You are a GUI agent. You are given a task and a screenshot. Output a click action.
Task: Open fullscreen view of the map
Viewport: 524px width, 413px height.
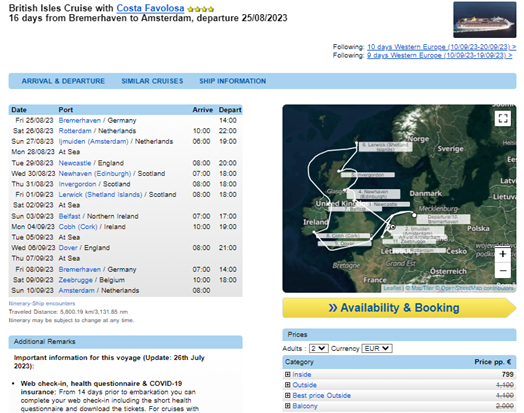pyautogui.click(x=503, y=118)
